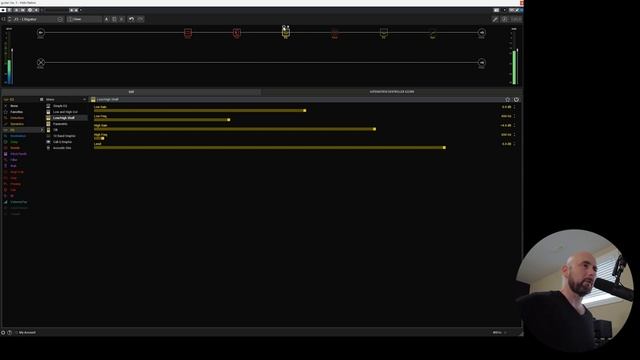Select the Filter category
The width and height of the screenshot is (640, 360).
(14, 160)
